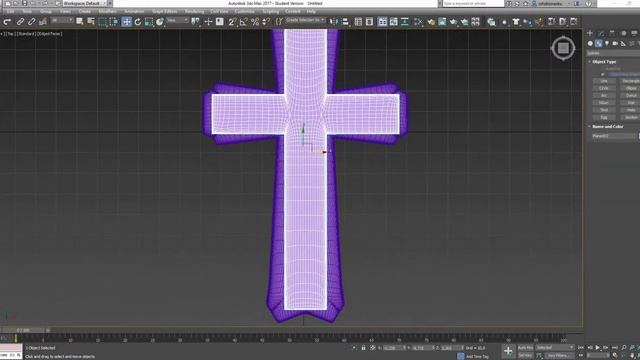Screen dimensions: 640x360
Task: Activate the Select Object tool
Action: tap(80, 22)
